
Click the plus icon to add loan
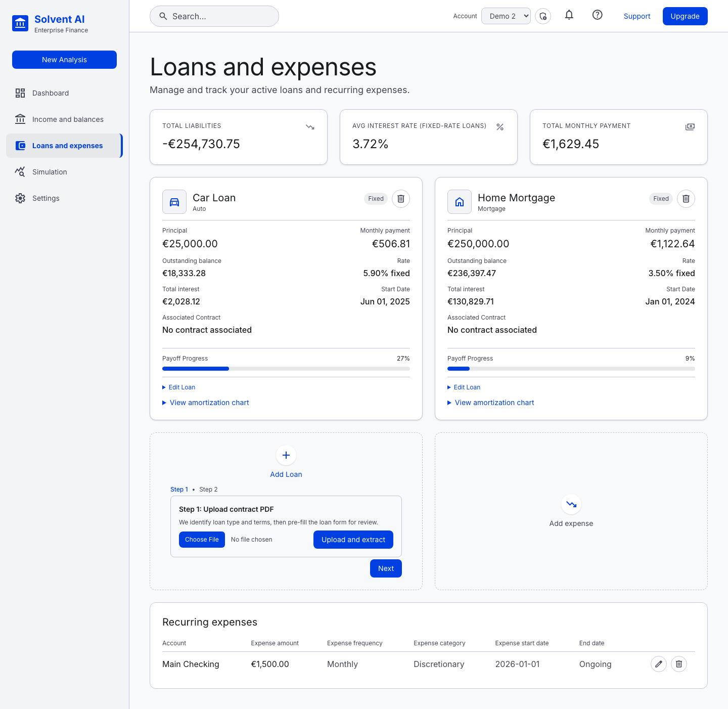[286, 455]
